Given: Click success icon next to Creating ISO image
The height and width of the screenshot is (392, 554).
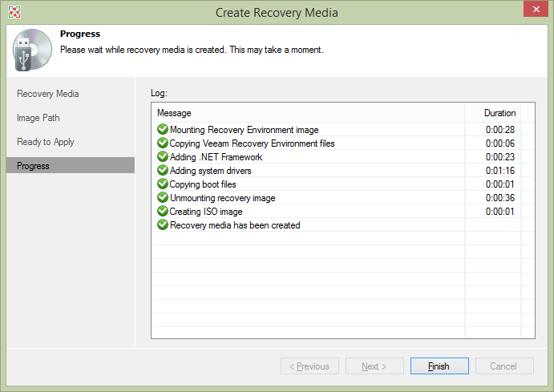Looking at the screenshot, I should pos(163,212).
